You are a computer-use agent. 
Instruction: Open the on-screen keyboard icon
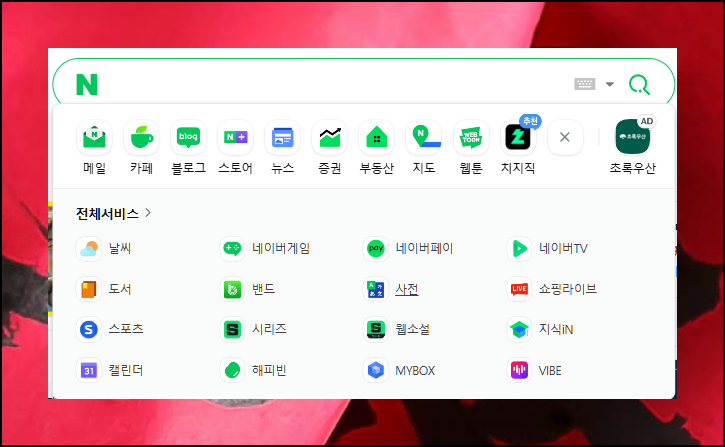(584, 84)
